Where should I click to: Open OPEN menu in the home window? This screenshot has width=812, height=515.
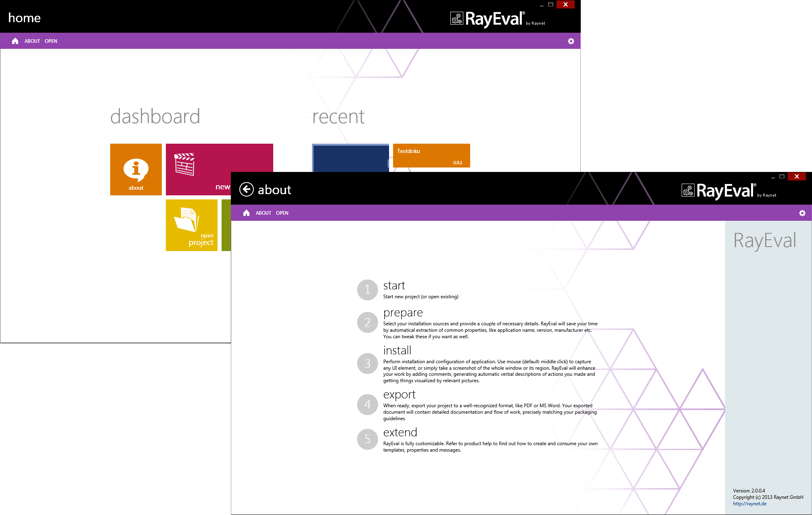point(51,41)
